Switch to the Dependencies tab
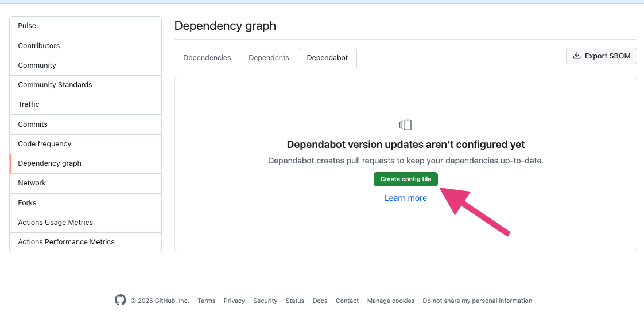Screen dimensions: 644x320 207,58
